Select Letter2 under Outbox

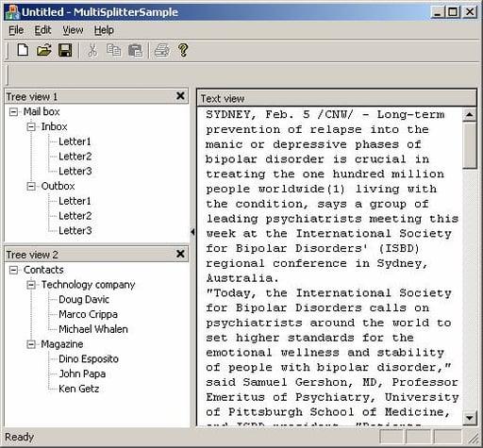click(75, 216)
